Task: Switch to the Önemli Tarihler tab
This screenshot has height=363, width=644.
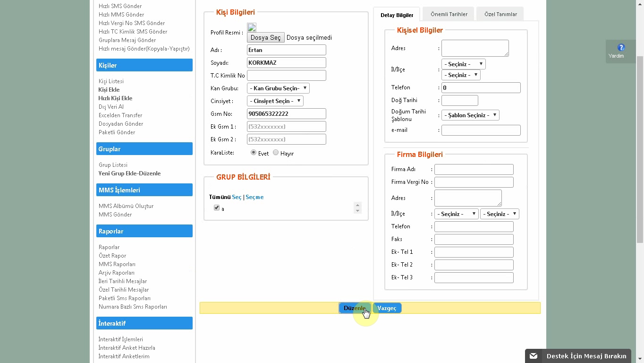Action: [x=449, y=14]
